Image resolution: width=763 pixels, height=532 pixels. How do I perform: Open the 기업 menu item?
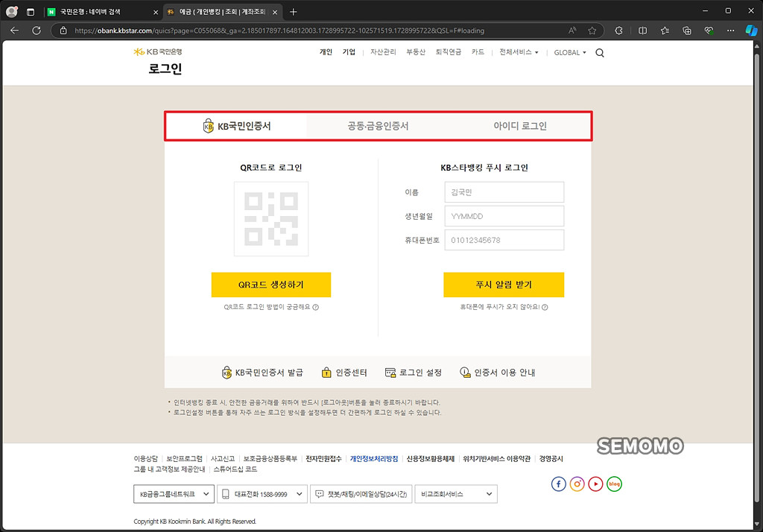tap(349, 52)
